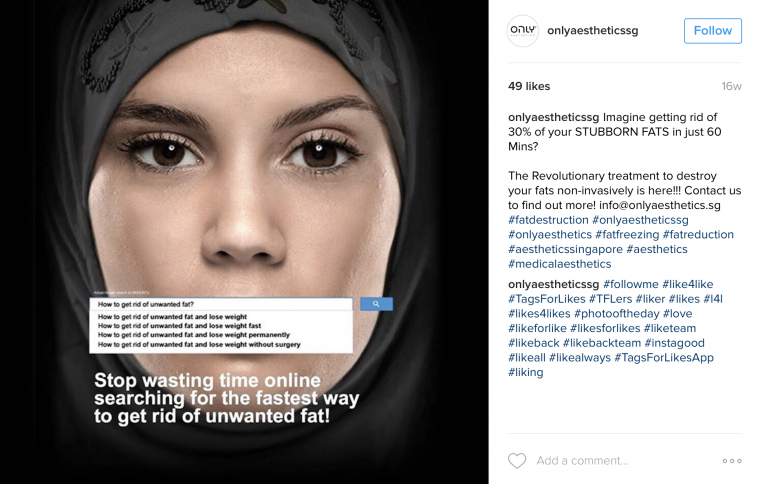This screenshot has width=760, height=484.
Task: Follow the onlyaestheticssg account
Action: pyautogui.click(x=712, y=31)
